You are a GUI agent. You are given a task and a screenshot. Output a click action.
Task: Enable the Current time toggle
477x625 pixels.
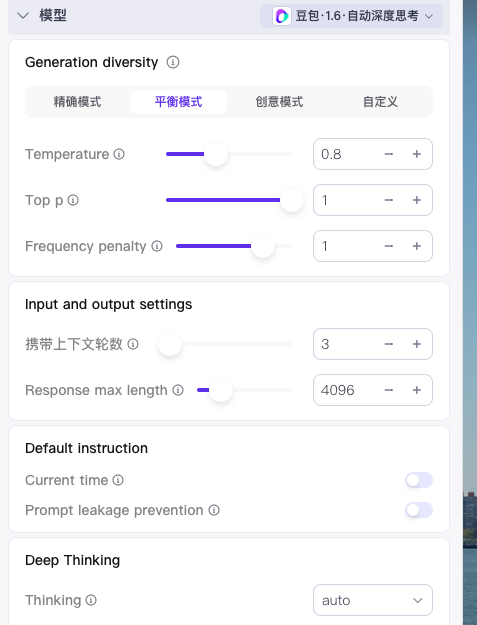coord(419,480)
